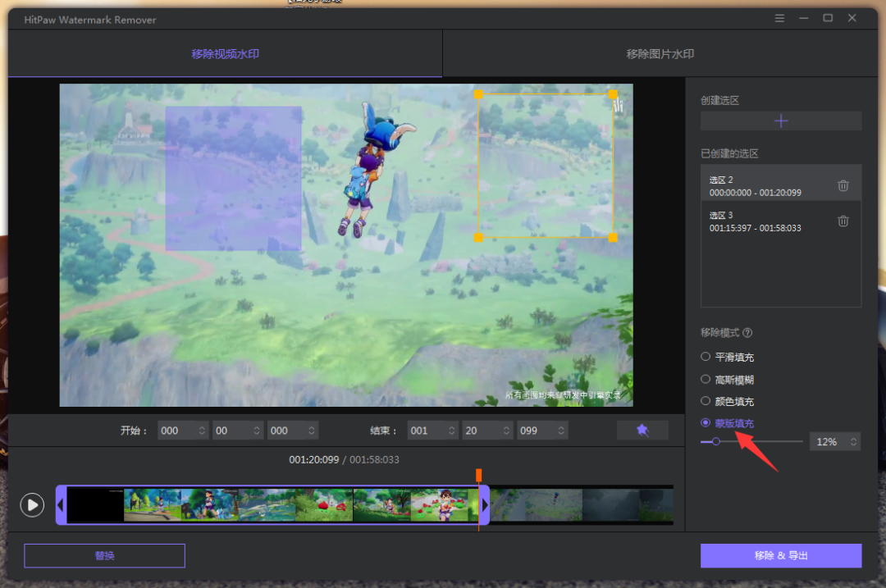The image size is (886, 588).
Task: Delete 选区 3 with trash icon
Action: [x=843, y=221]
